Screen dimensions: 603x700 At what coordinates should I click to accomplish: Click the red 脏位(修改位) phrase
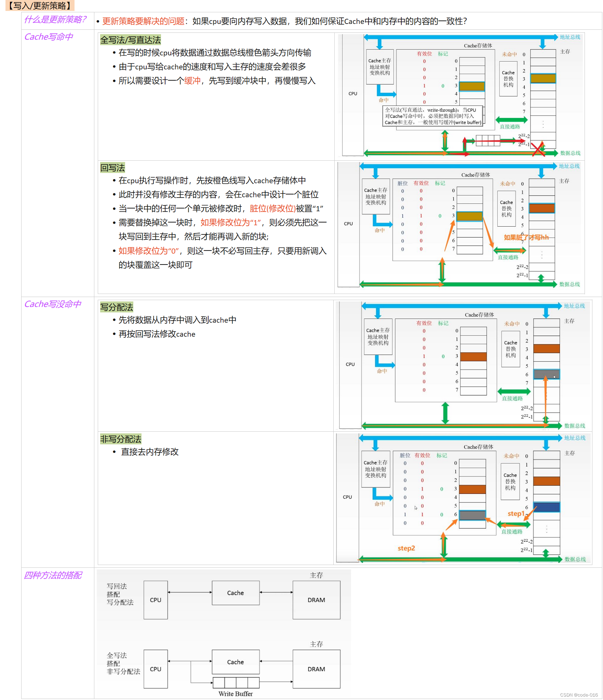[x=272, y=208]
